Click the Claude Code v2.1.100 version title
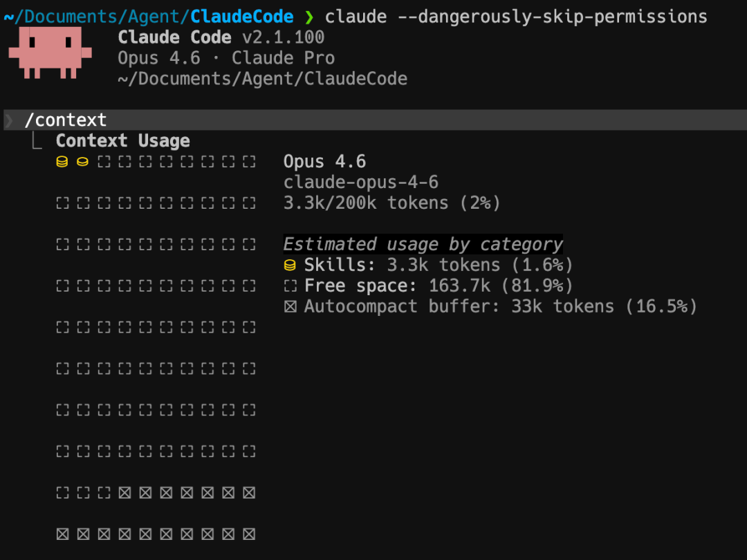This screenshot has width=747, height=560. pyautogui.click(x=221, y=37)
